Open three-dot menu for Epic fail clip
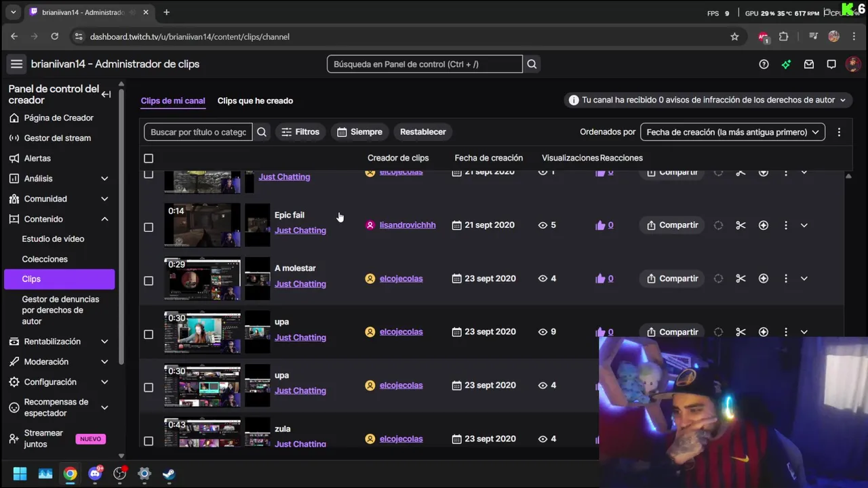Screen dimensions: 868x488 pyautogui.click(x=785, y=225)
